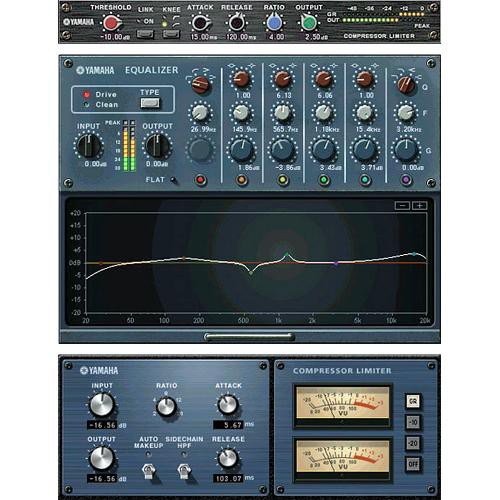Click the gain knob showing 0.00 dB
500x500 pixels.
pyautogui.click(x=406, y=150)
